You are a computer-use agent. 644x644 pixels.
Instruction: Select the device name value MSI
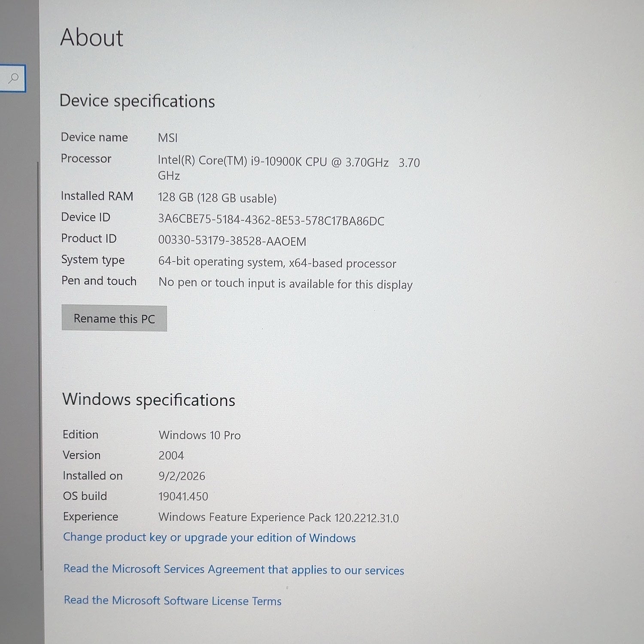coord(168,138)
